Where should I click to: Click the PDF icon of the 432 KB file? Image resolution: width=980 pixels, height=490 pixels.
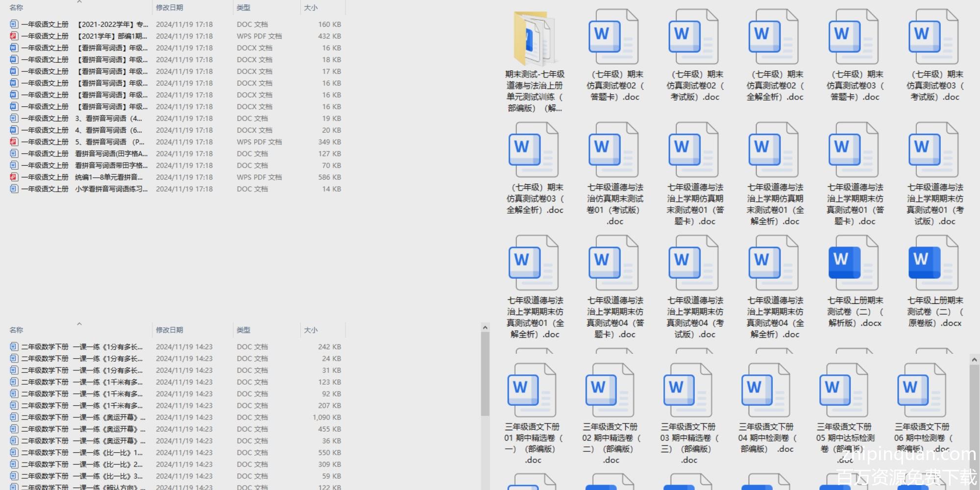click(x=14, y=36)
